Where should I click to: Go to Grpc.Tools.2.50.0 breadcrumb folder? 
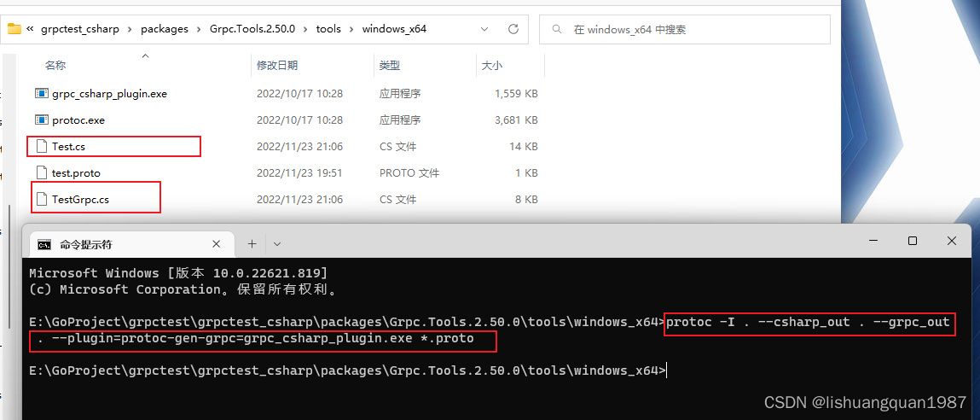[252, 29]
